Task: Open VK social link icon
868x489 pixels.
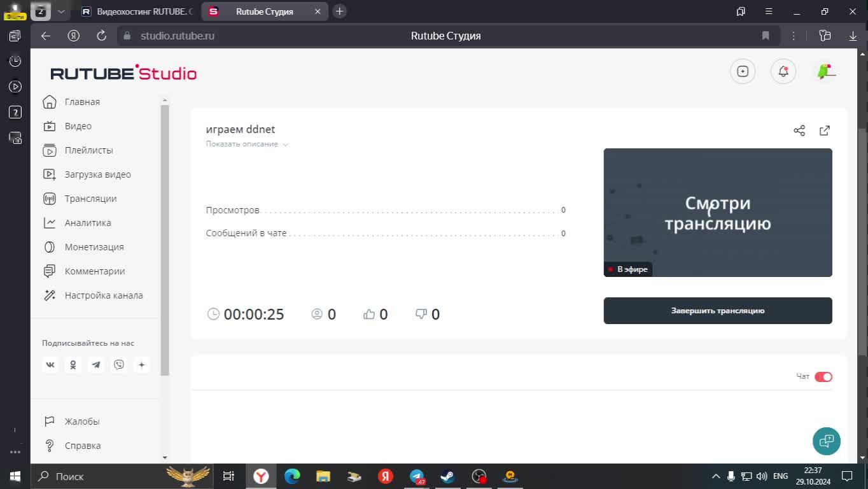Action: (50, 365)
